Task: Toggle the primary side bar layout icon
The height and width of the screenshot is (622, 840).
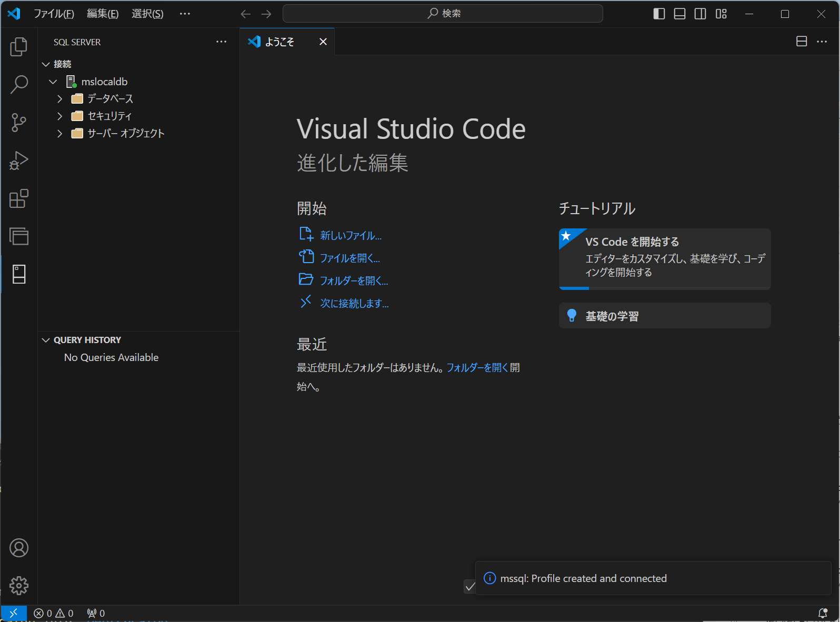Action: pyautogui.click(x=659, y=14)
